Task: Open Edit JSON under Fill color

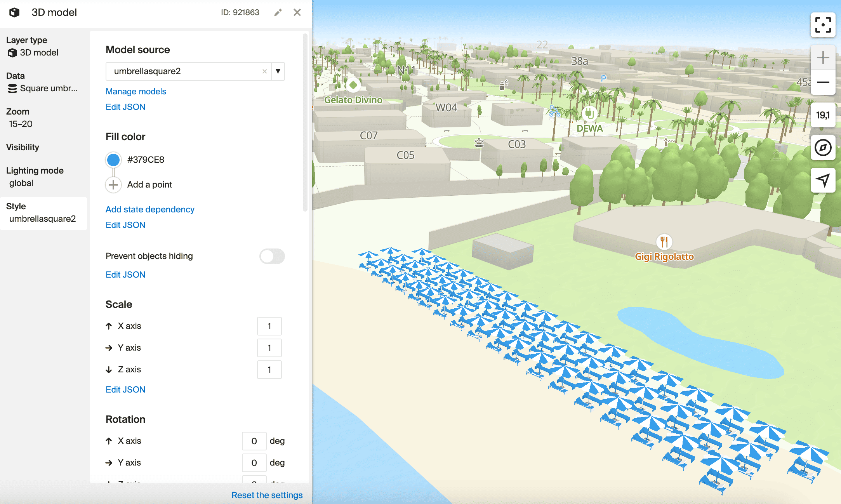Action: point(125,225)
